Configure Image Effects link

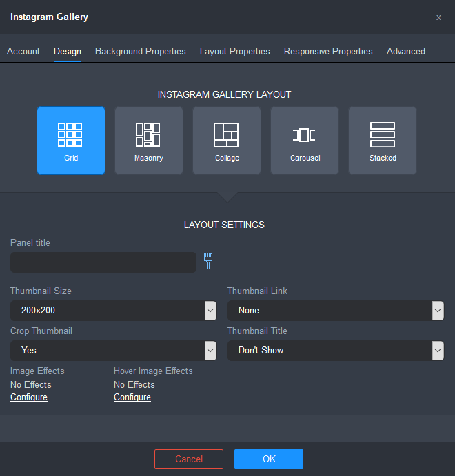[x=29, y=397]
